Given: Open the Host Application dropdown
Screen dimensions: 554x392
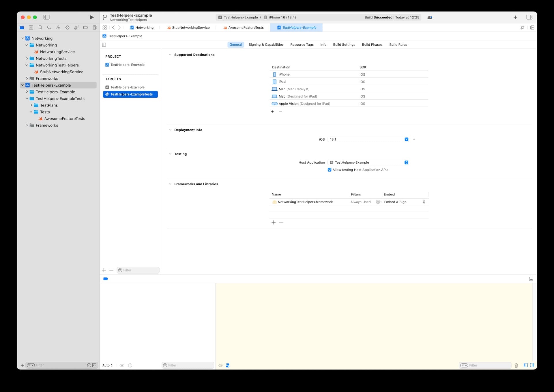Looking at the screenshot, I should click(x=407, y=162).
